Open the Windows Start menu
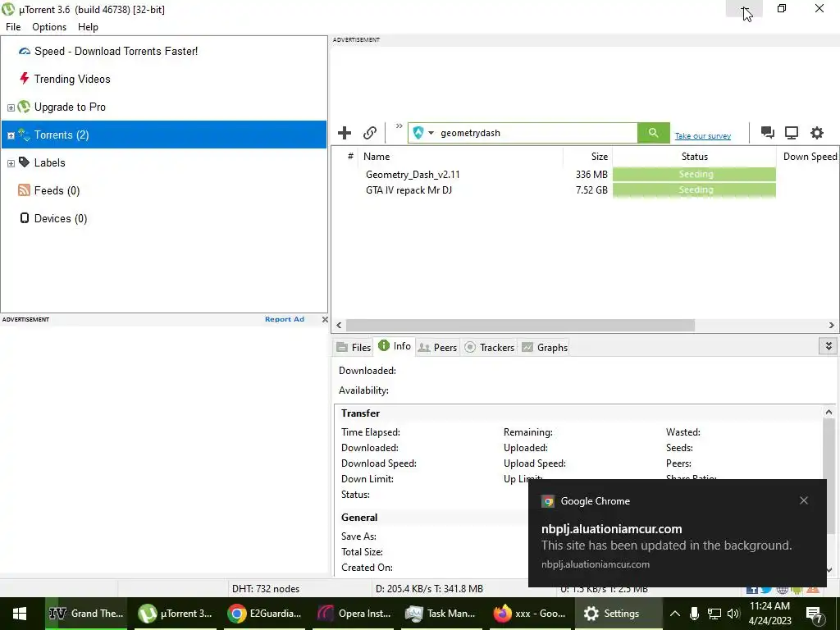The image size is (840, 630). click(20, 614)
